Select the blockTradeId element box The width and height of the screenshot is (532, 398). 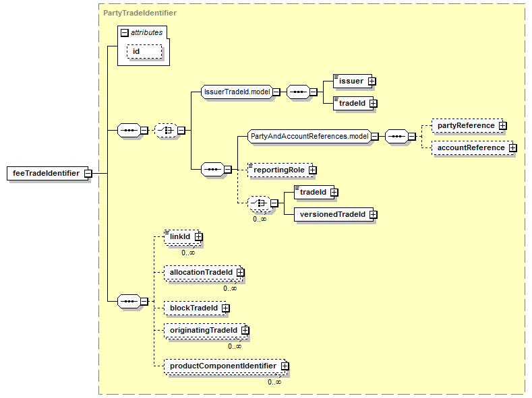[x=195, y=308]
